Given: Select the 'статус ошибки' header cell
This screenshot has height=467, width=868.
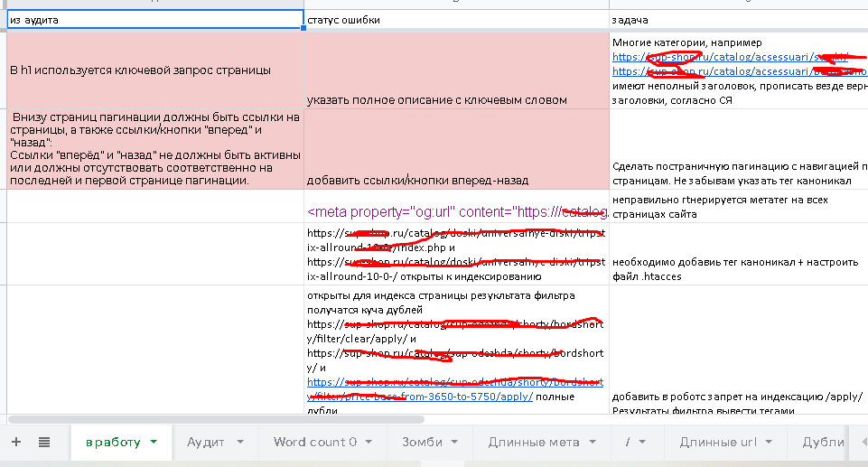Looking at the screenshot, I should click(456, 20).
